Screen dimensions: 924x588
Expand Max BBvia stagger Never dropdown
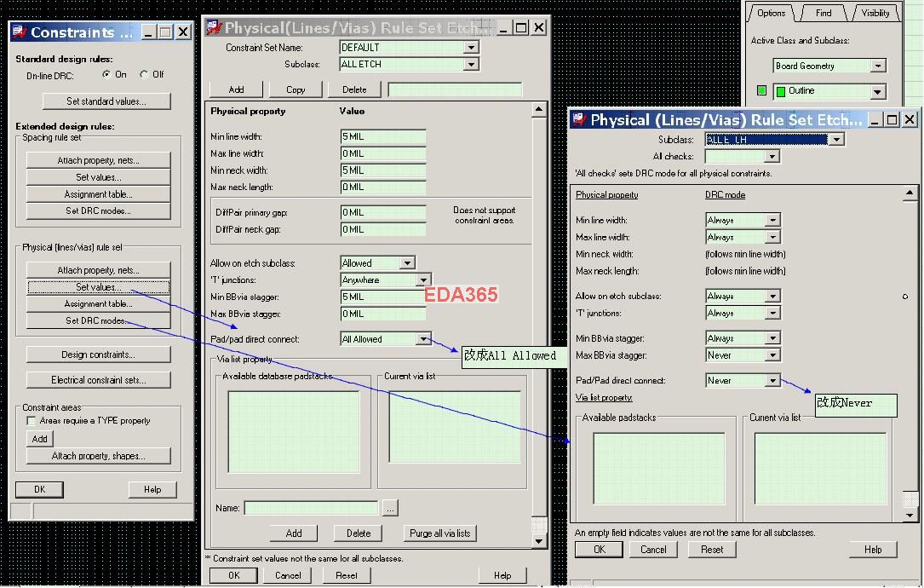click(772, 355)
